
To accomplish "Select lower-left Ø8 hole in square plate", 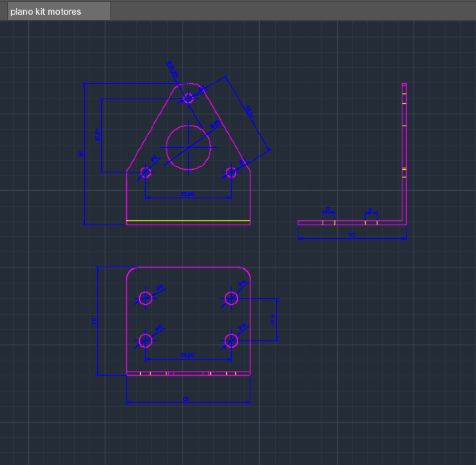I will [145, 341].
